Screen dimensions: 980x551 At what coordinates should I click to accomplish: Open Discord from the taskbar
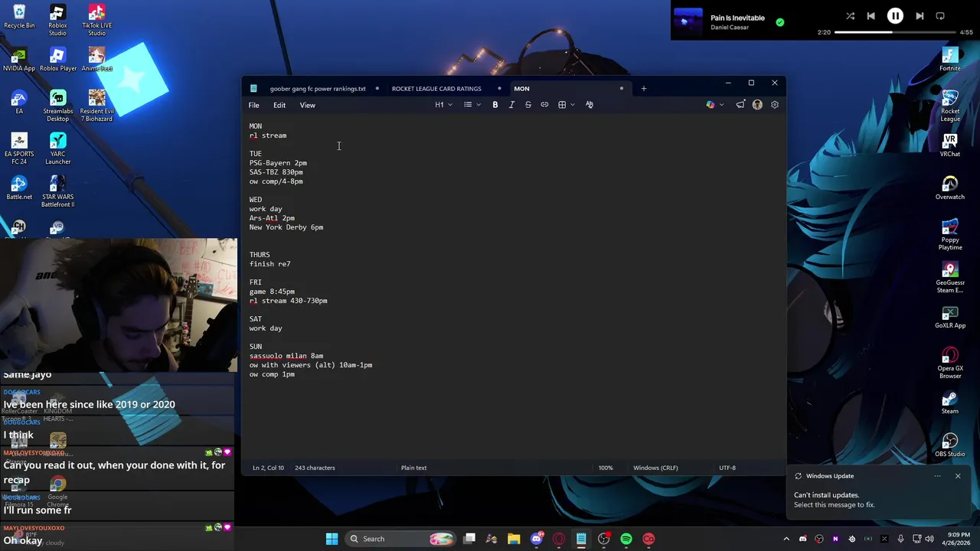pos(537,539)
